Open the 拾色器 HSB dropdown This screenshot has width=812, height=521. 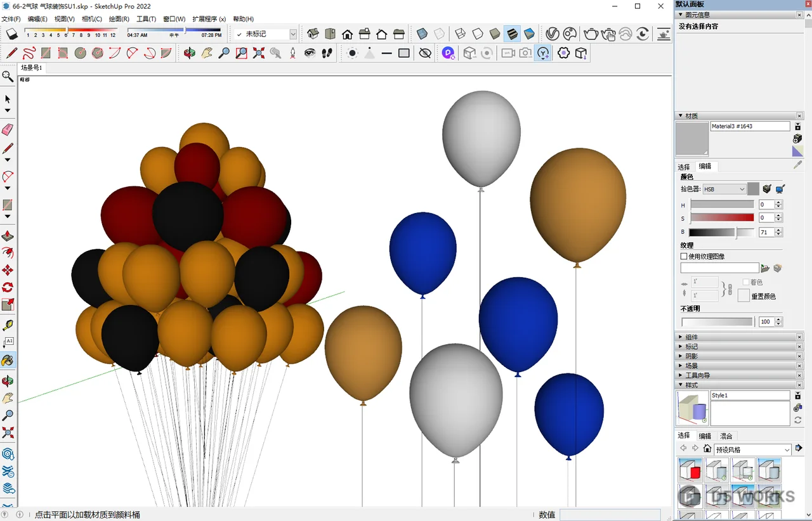click(724, 189)
